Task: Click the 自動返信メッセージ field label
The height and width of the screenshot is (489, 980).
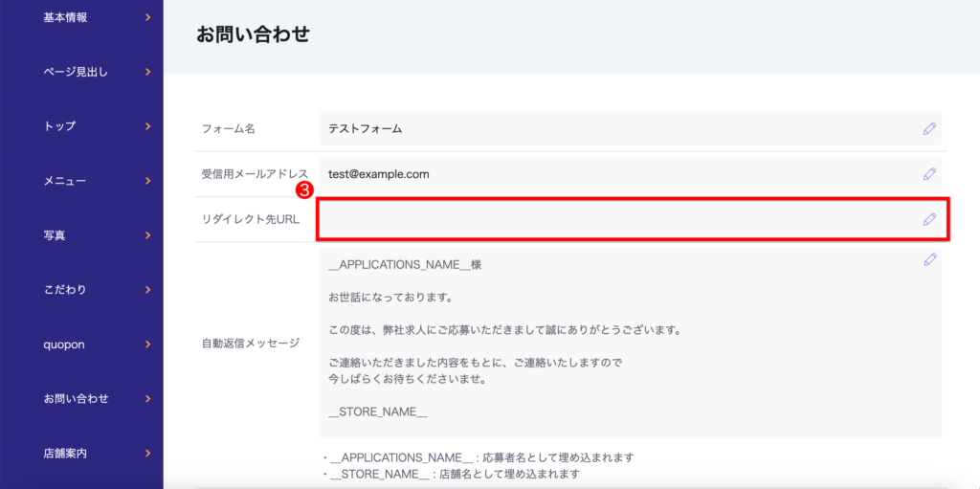Action: point(251,344)
